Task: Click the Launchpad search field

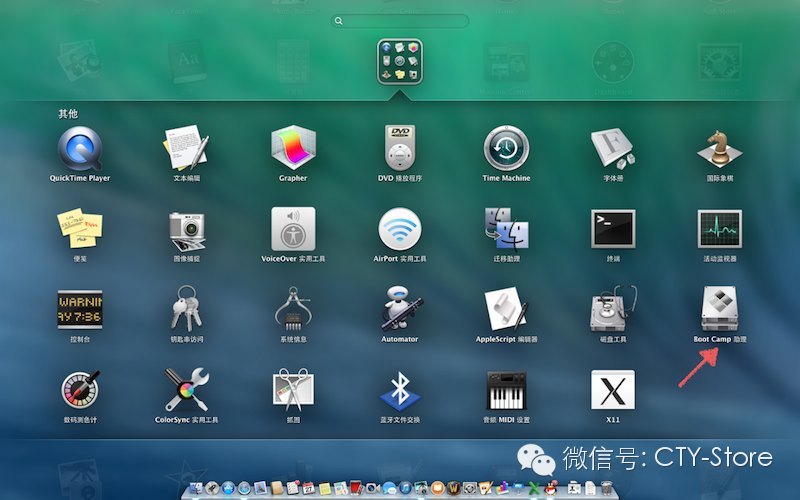Action: click(x=400, y=20)
